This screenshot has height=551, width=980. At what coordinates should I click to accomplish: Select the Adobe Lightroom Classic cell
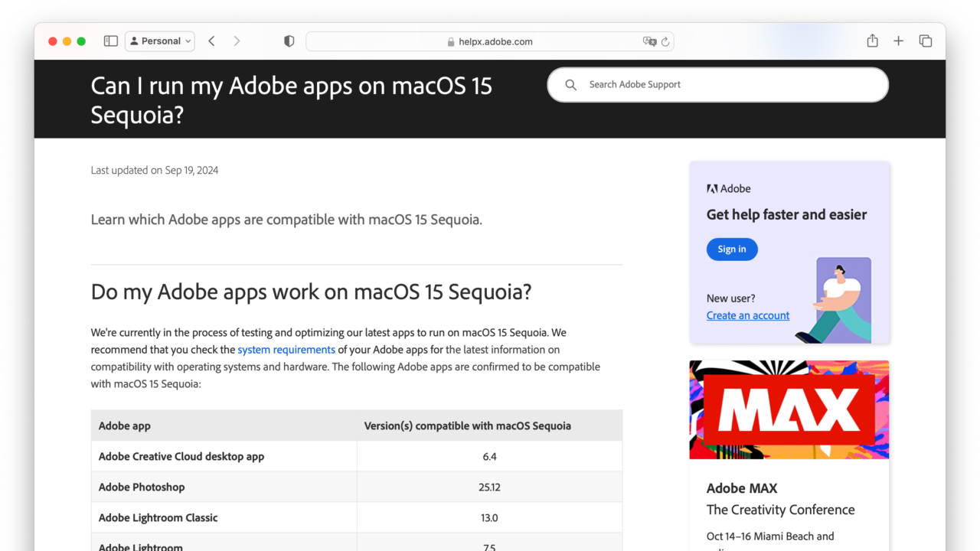224,517
